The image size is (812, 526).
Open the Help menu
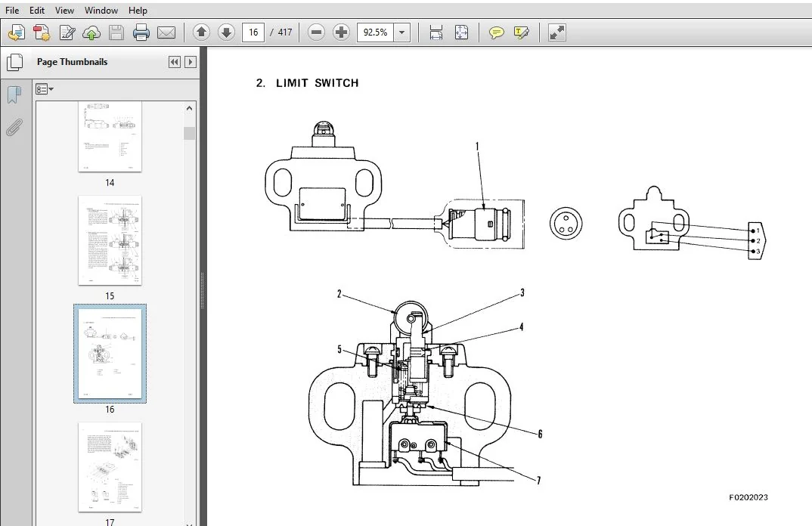coord(138,11)
